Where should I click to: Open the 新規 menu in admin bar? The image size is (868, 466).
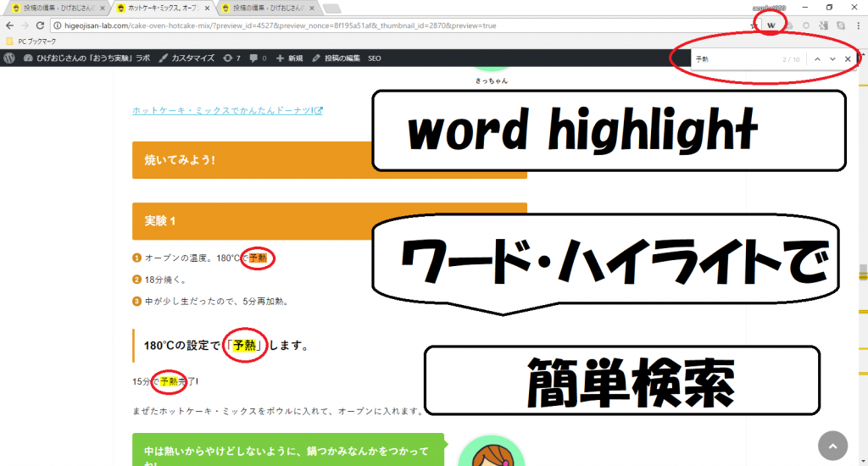click(289, 58)
